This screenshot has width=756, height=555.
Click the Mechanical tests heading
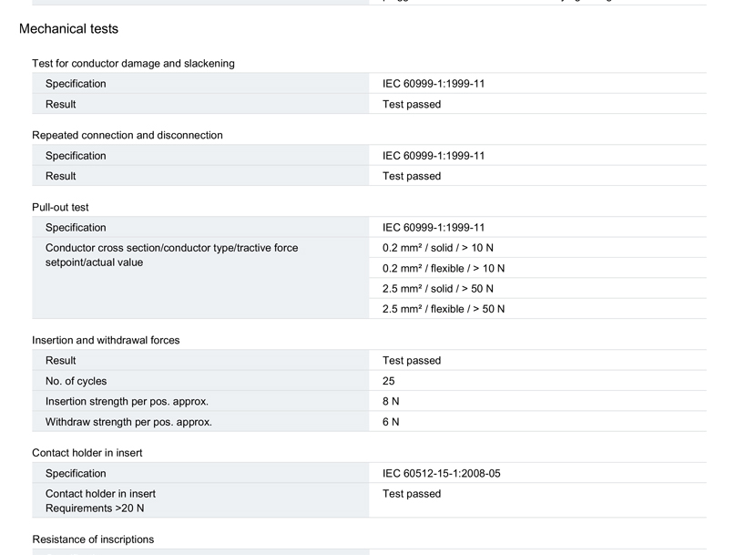(68, 29)
